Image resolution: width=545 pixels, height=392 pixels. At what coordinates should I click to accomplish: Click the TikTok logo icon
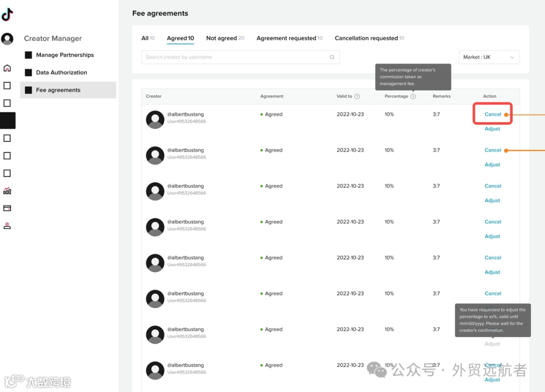[x=7, y=15]
